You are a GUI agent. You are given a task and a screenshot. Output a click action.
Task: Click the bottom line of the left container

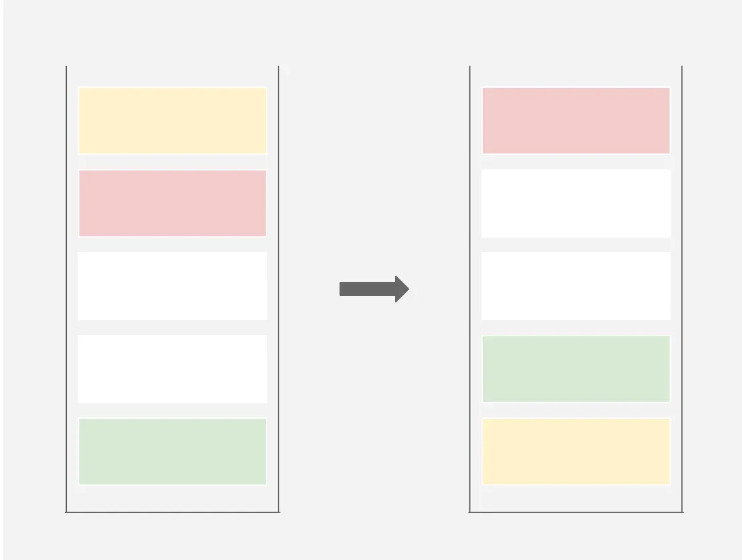click(172, 512)
